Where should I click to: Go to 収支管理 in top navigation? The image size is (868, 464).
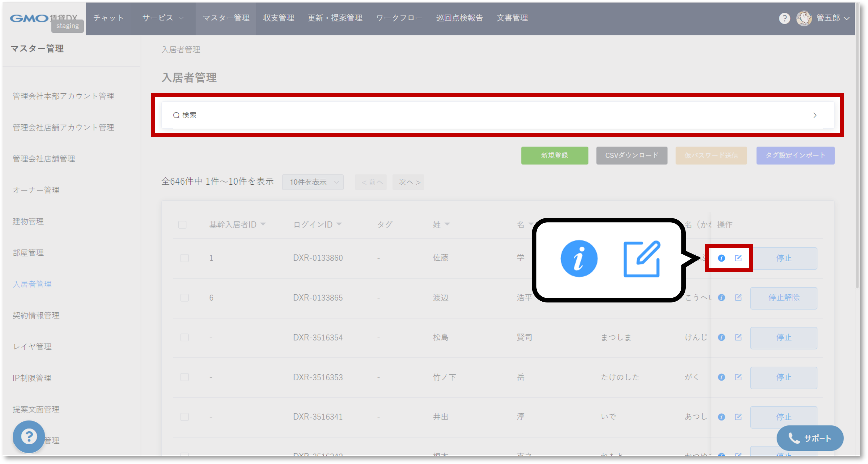(278, 18)
